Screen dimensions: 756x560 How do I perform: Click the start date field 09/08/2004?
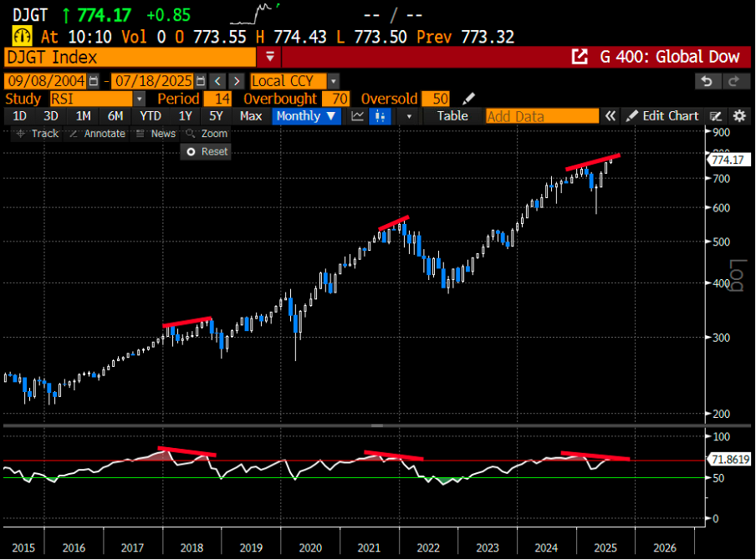[x=46, y=81]
